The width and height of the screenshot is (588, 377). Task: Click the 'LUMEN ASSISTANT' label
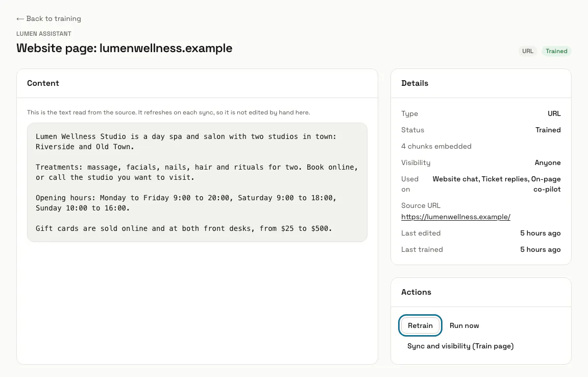point(44,33)
